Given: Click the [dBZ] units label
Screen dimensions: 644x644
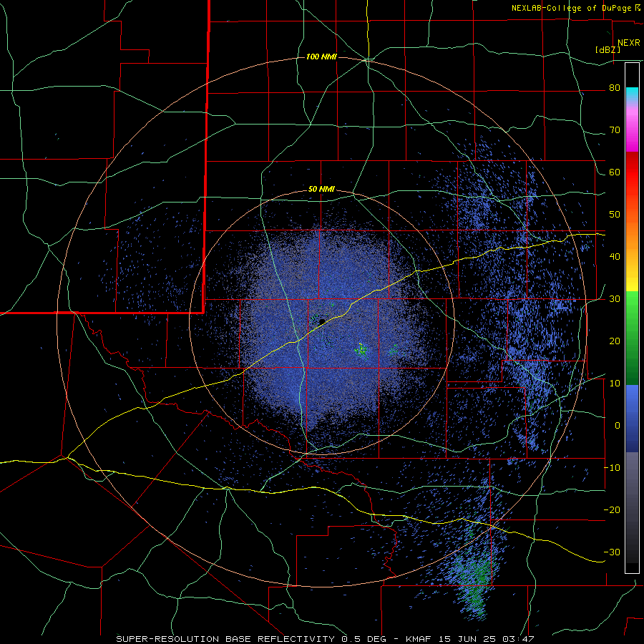Looking at the screenshot, I should tap(608, 50).
